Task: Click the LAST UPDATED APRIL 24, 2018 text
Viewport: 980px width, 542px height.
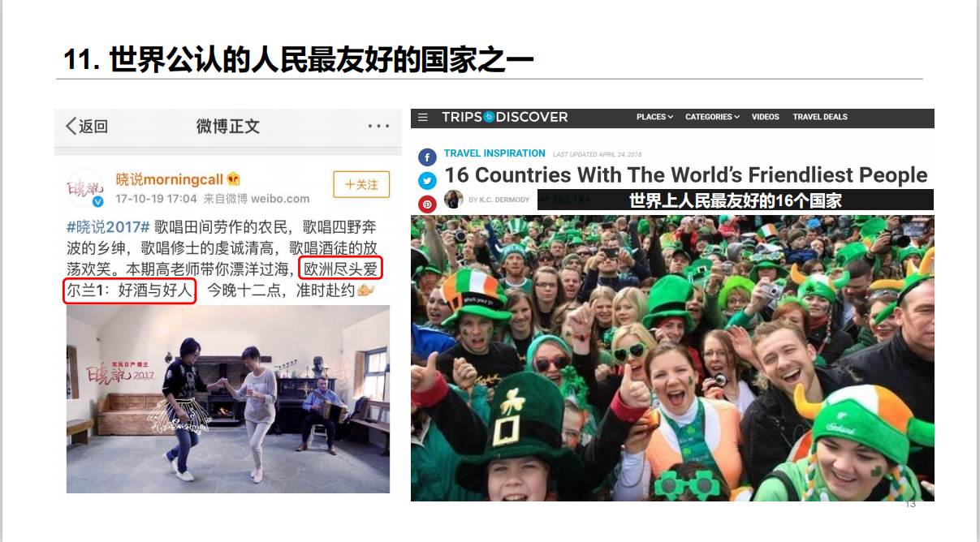Action: (597, 154)
